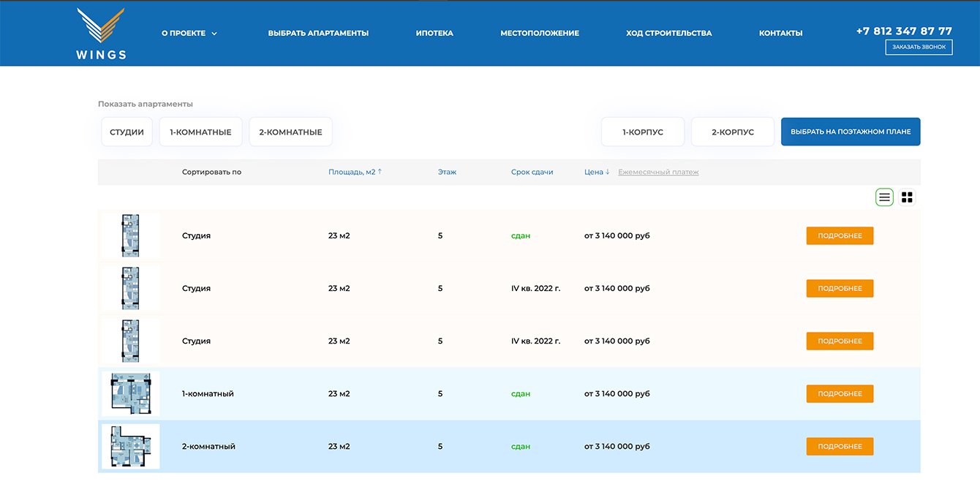This screenshot has height=503, width=980.
Task: Click Выбрать на поэтажном плане button
Action: tap(850, 132)
